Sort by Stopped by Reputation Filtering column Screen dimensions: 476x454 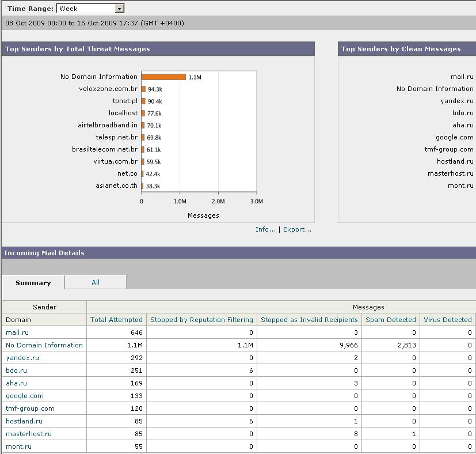point(201,320)
